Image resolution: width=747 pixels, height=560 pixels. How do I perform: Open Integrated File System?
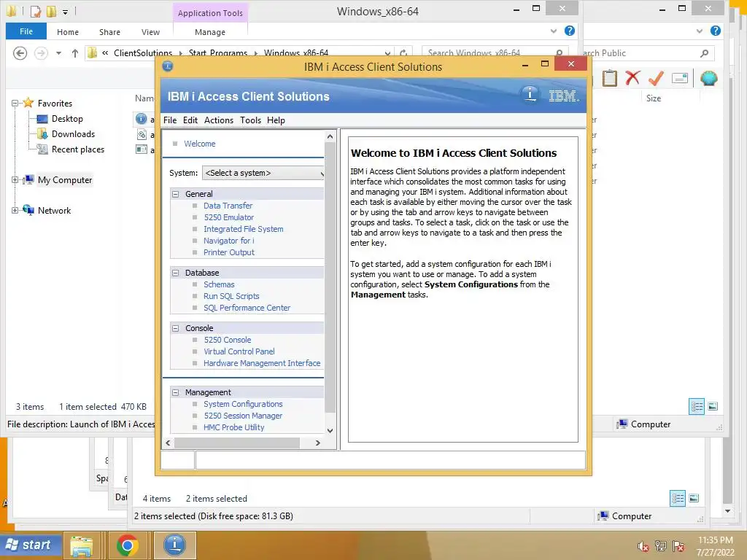coord(243,229)
